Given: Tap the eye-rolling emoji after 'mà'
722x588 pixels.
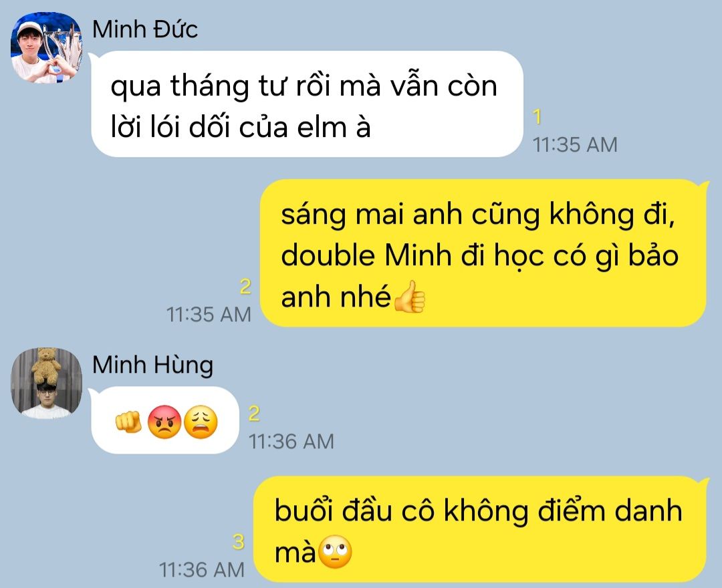Looking at the screenshot, I should 335,551.
